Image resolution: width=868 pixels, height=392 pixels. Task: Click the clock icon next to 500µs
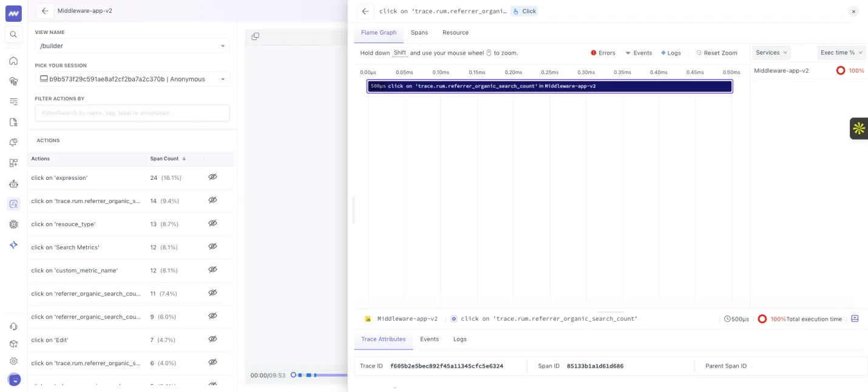click(727, 319)
